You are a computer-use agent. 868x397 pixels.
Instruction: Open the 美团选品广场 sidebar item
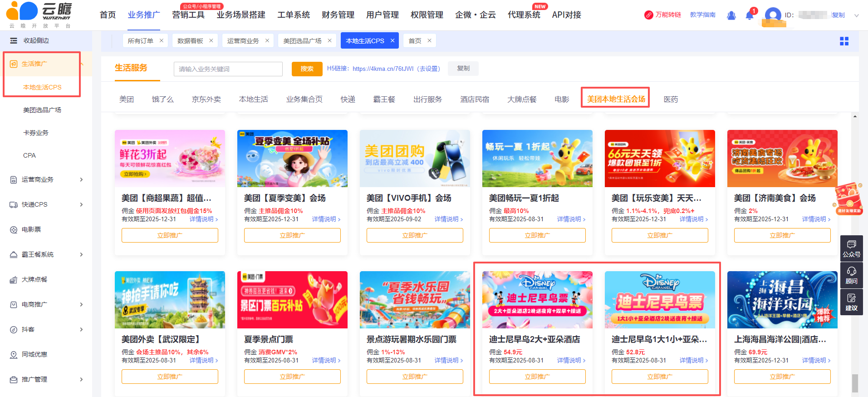pos(42,110)
